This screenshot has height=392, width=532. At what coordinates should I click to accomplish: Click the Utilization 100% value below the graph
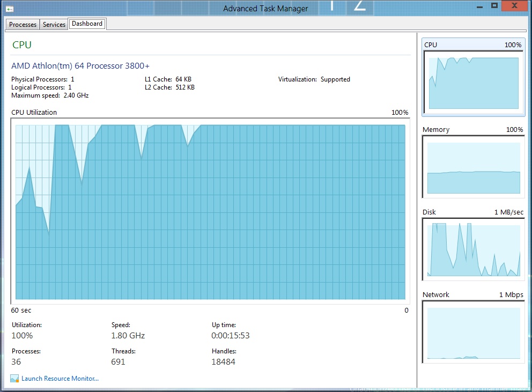[x=22, y=336]
